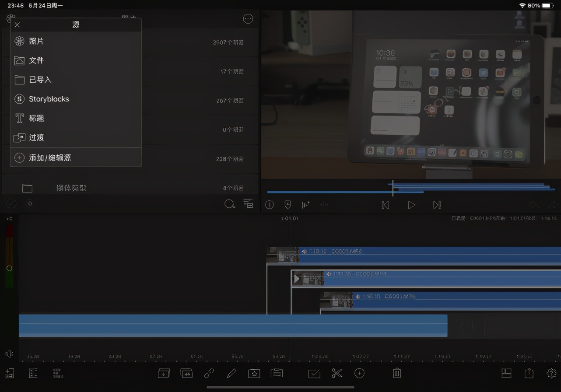Viewport: 561px width, 392px height.
Task: Overwrite clip using overwrite icon
Action: point(186,373)
